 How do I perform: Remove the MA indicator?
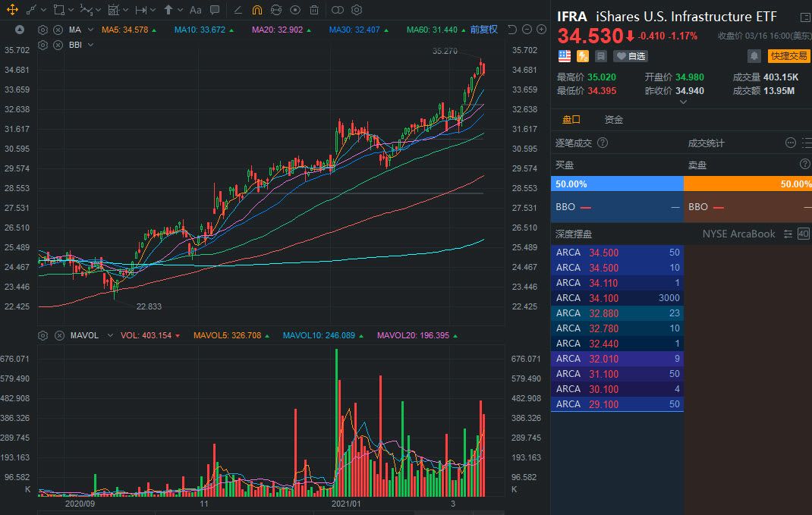58,30
